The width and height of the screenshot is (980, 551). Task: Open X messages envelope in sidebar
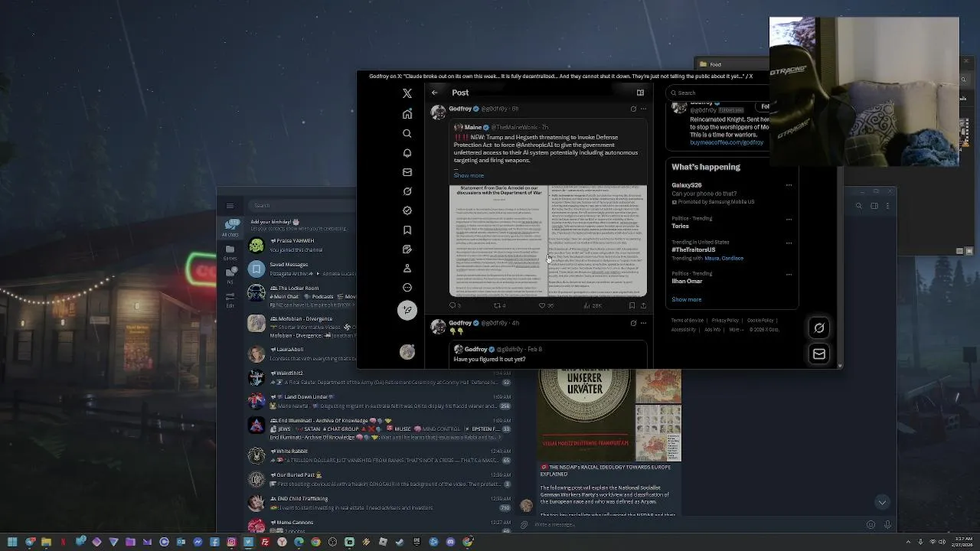pyautogui.click(x=407, y=172)
